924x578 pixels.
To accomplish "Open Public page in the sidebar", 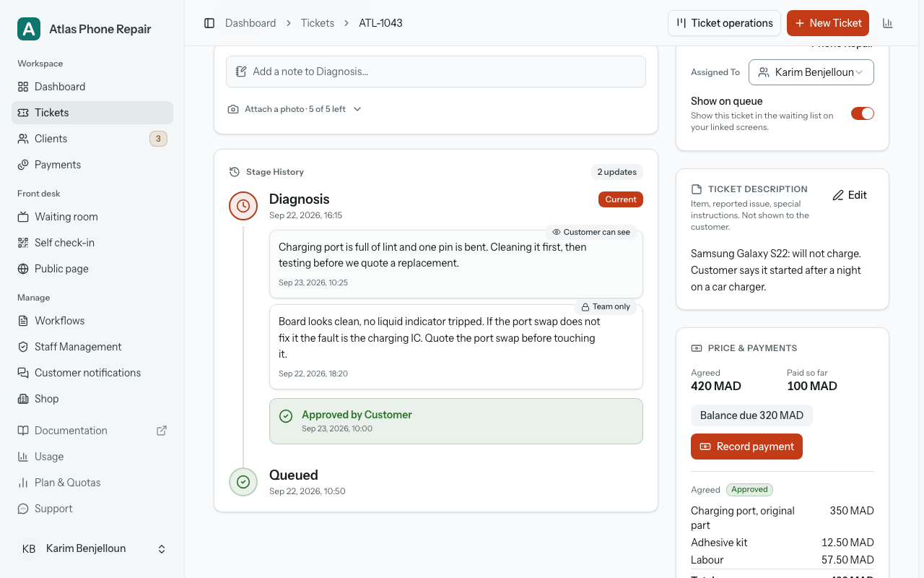I will tap(92, 269).
